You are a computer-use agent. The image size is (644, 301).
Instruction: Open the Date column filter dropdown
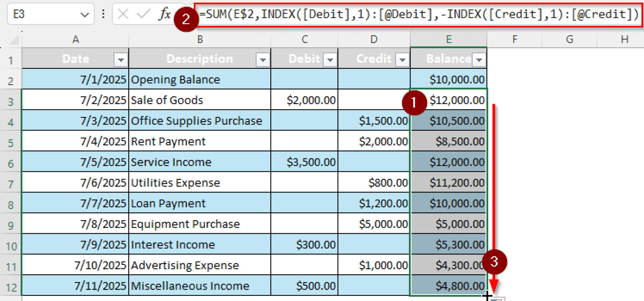click(x=120, y=59)
